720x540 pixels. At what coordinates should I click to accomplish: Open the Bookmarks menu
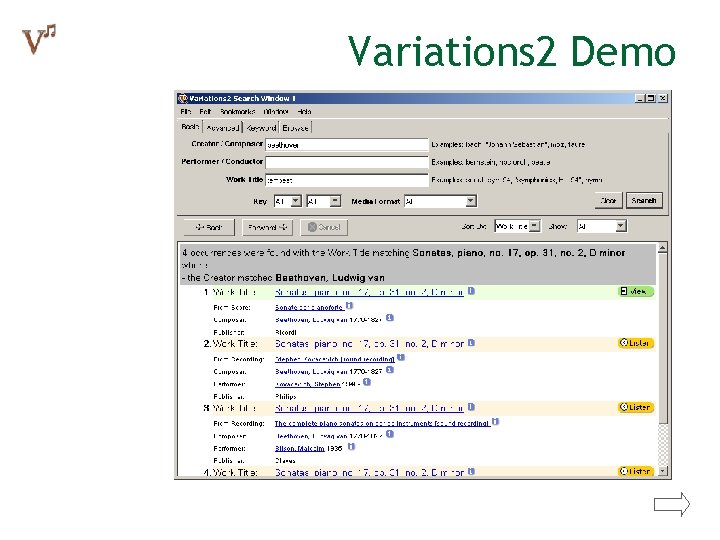coord(237,112)
